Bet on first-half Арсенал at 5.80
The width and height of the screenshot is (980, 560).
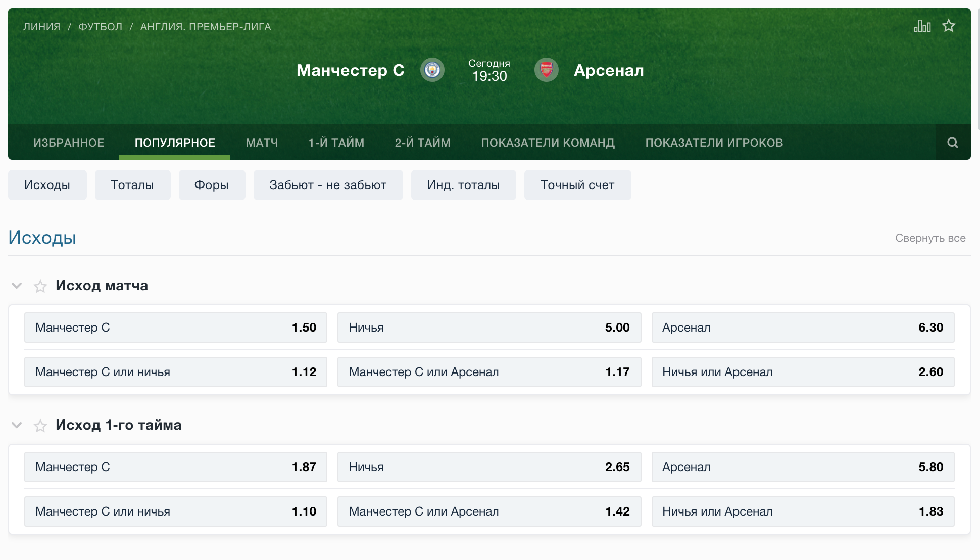point(803,467)
